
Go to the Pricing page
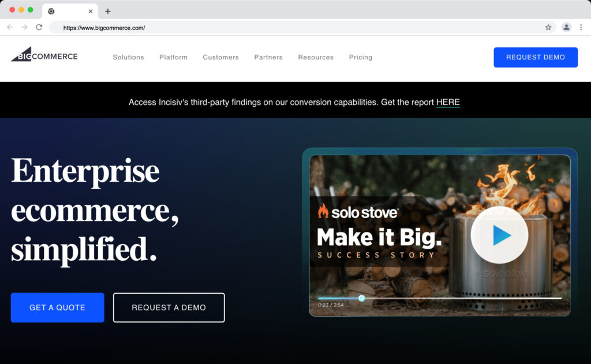[x=361, y=57]
